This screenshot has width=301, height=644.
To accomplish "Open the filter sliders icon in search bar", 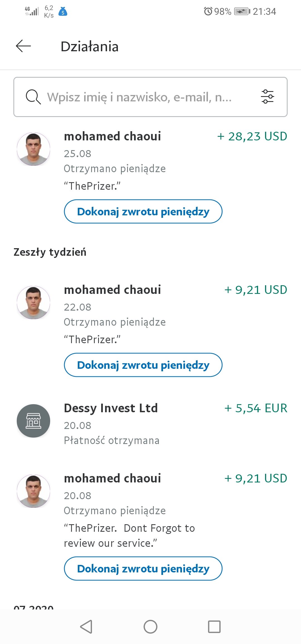I will coord(267,97).
